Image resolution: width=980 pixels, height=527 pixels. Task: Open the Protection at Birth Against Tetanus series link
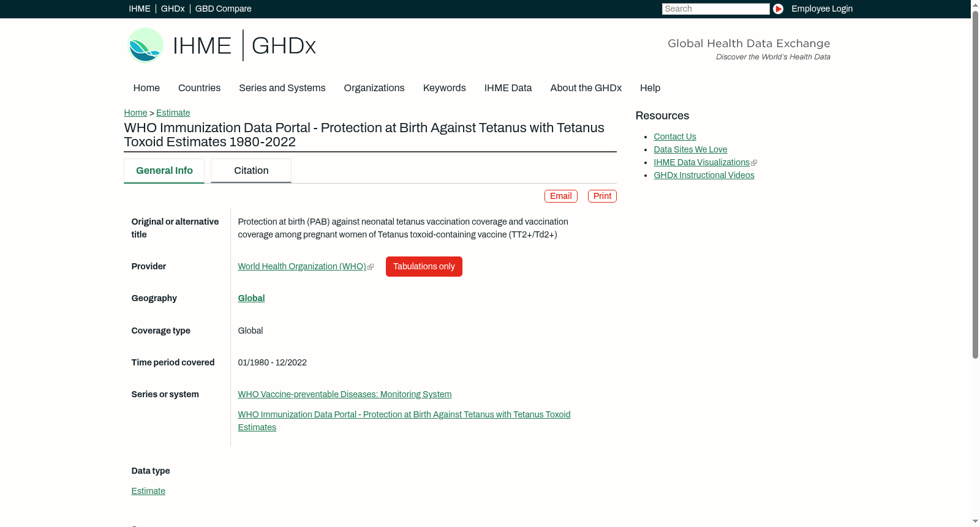click(404, 421)
